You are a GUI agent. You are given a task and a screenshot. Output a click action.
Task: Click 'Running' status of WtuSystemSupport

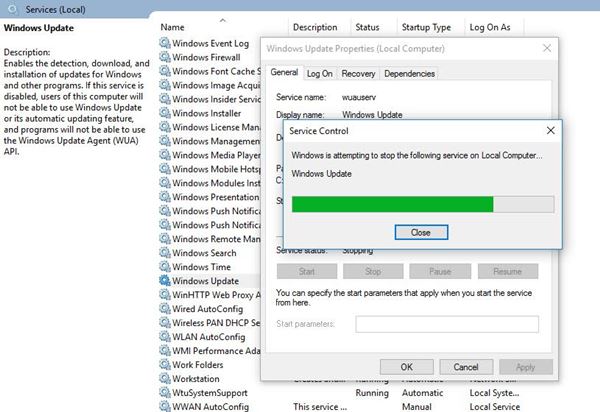[x=372, y=393]
